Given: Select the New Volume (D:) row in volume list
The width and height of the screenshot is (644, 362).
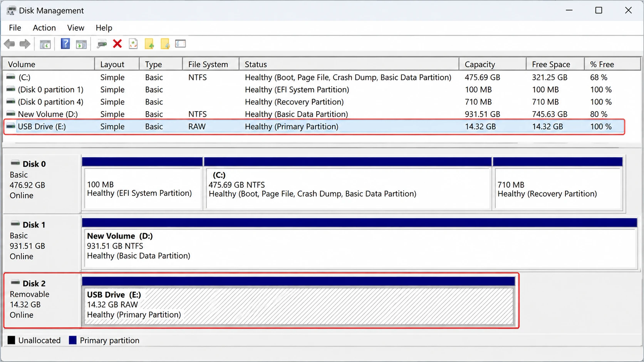Looking at the screenshot, I should 314,114.
